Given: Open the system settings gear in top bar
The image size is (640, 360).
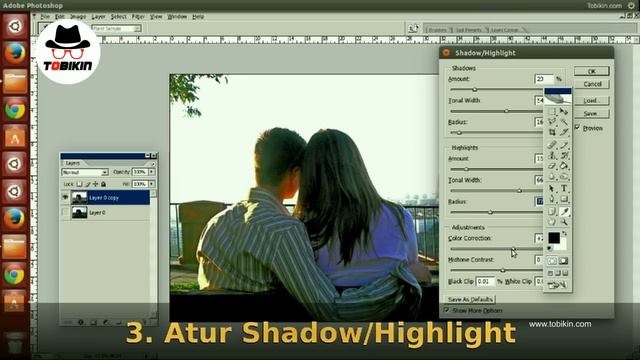Looking at the screenshot, I should pyautogui.click(x=631, y=5).
